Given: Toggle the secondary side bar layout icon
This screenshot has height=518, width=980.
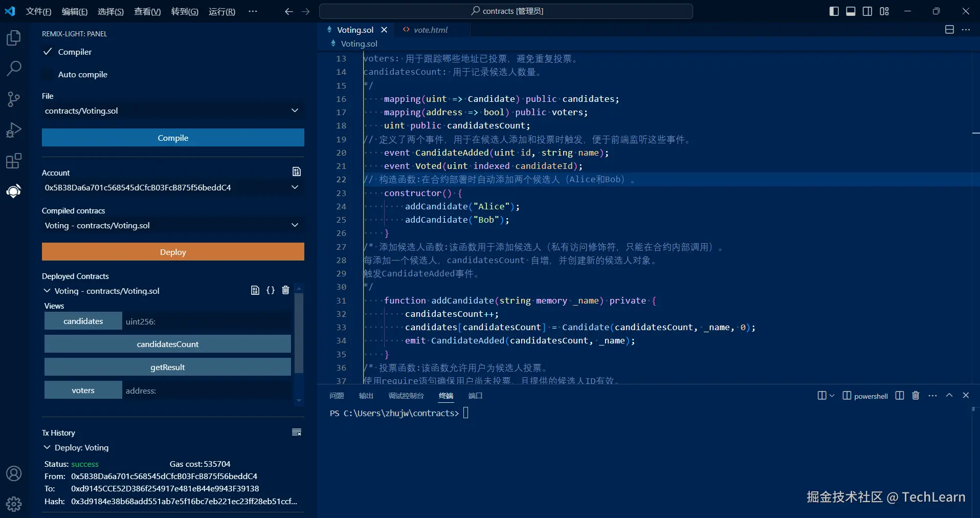Looking at the screenshot, I should coord(867,11).
